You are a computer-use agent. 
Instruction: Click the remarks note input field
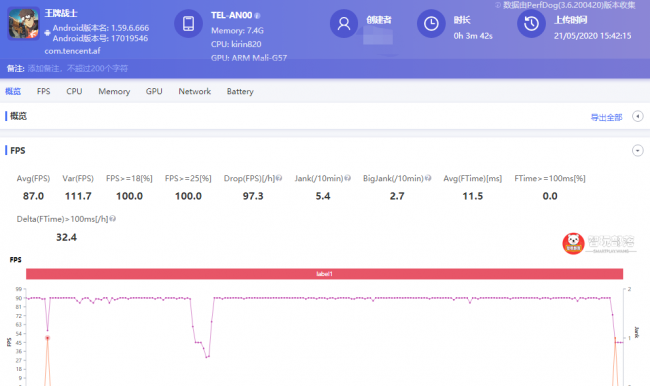point(78,68)
